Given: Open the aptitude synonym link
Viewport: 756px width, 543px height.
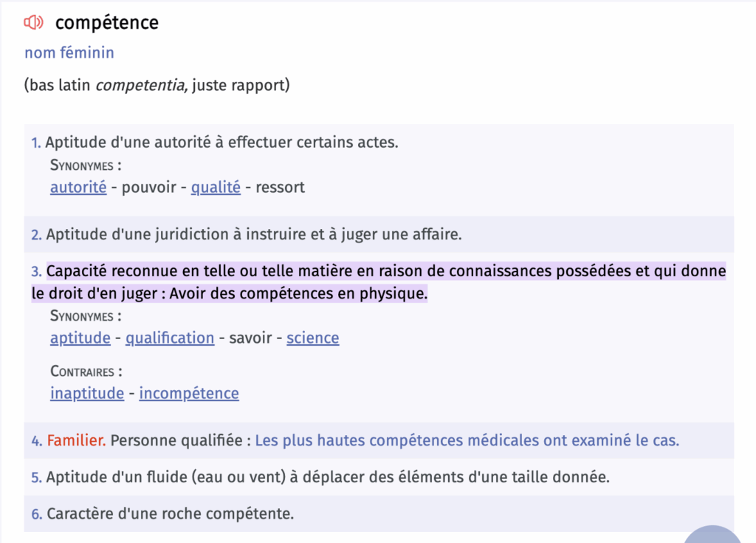Looking at the screenshot, I should [x=80, y=338].
